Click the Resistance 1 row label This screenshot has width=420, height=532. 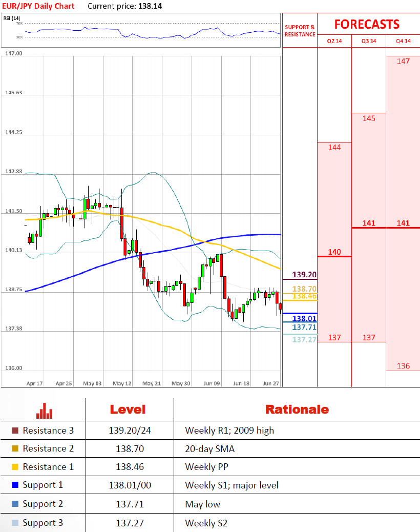pyautogui.click(x=48, y=467)
